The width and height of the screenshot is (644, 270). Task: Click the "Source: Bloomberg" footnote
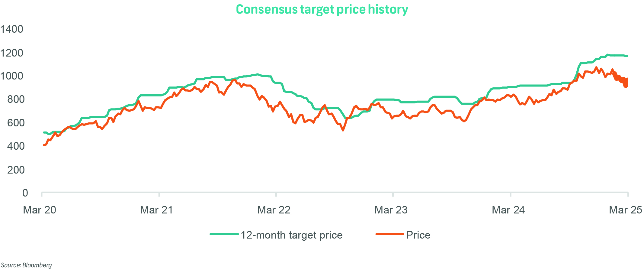pyautogui.click(x=26, y=265)
